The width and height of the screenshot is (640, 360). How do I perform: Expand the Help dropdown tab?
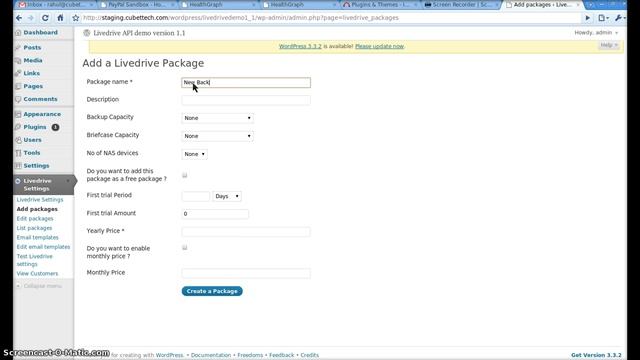[x=609, y=45]
